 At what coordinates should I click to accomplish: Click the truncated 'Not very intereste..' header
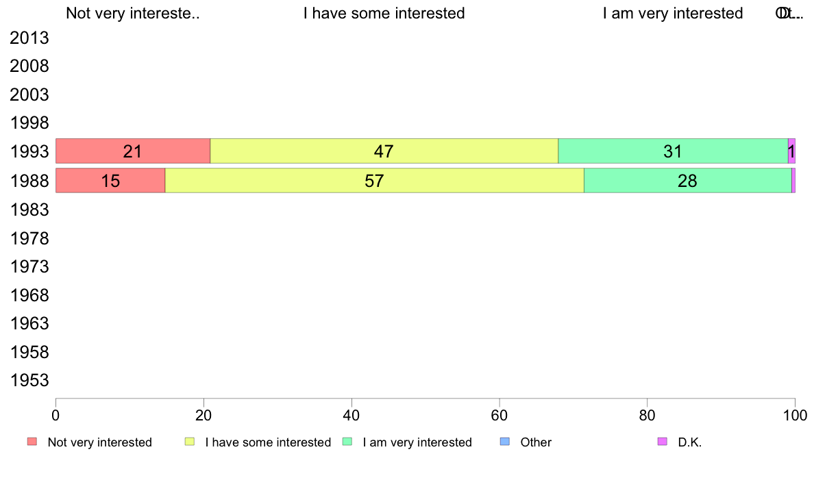[133, 13]
